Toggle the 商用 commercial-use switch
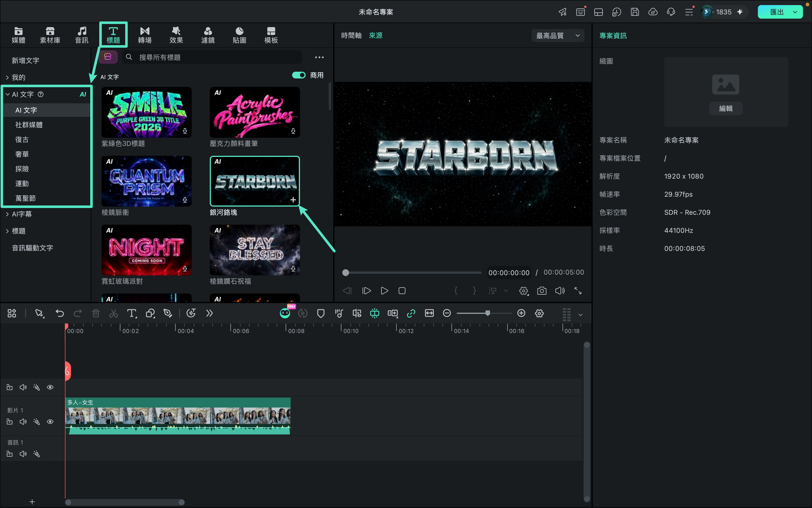Screen dimensions: 812x508 pyautogui.click(x=299, y=75)
